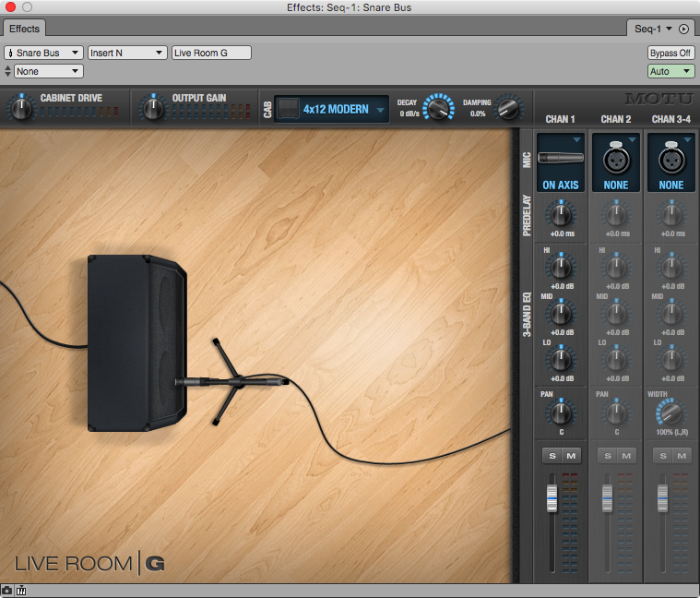Solo Chan 2 with S button
This screenshot has height=598, width=700.
(608, 456)
